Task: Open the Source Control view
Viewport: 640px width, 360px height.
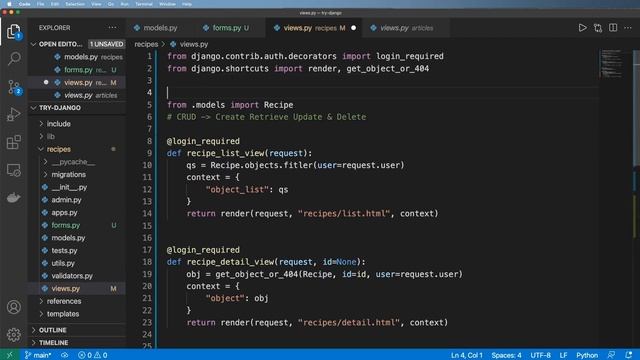Action: pos(14,87)
